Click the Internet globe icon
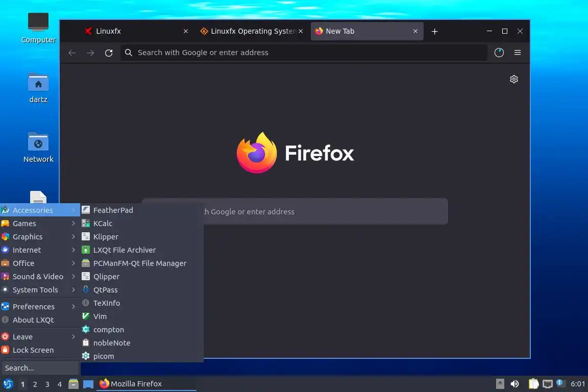The height and width of the screenshot is (392, 588). 5,250
